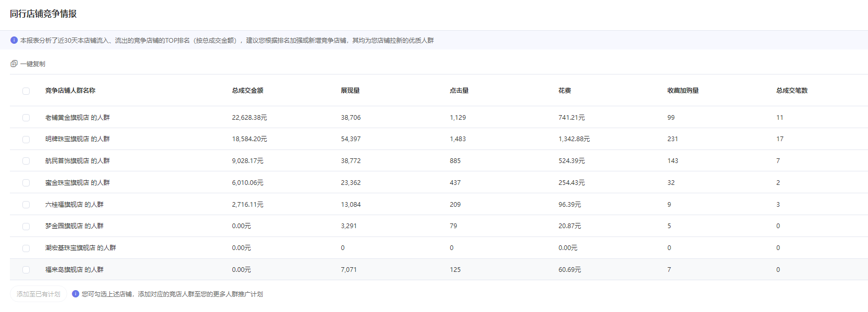Select the 明牌珠宝旗舰店 的人群 checkbox
This screenshot has height=312, width=868.
[26, 140]
